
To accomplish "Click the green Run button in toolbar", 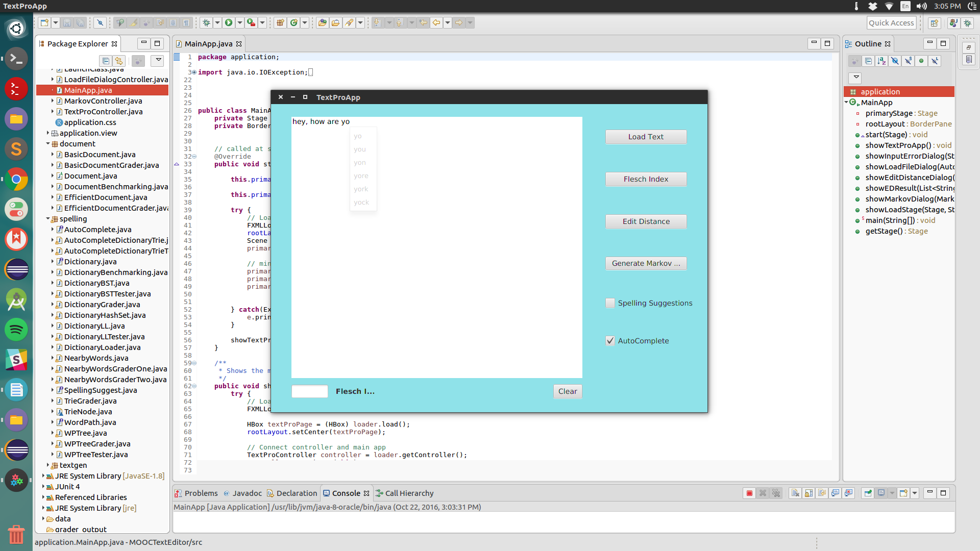I will (x=229, y=22).
